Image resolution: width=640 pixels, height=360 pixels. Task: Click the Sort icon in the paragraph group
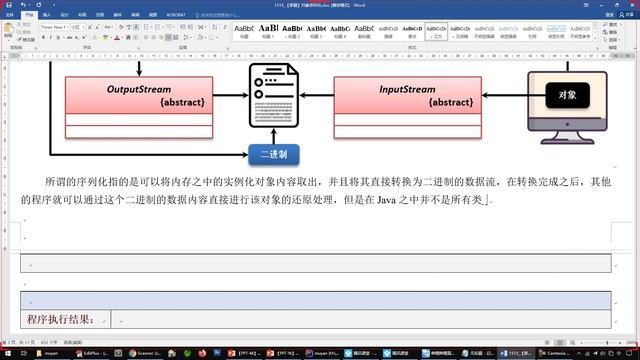(215, 27)
